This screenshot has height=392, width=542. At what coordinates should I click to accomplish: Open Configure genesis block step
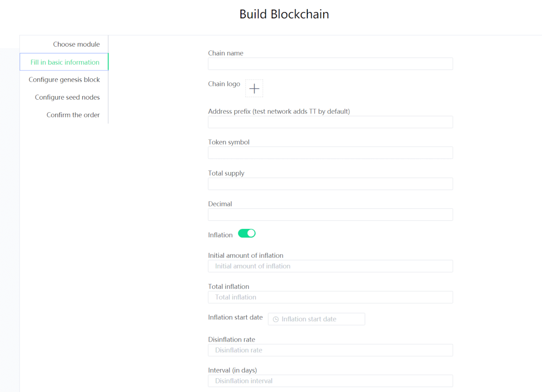[x=64, y=80]
